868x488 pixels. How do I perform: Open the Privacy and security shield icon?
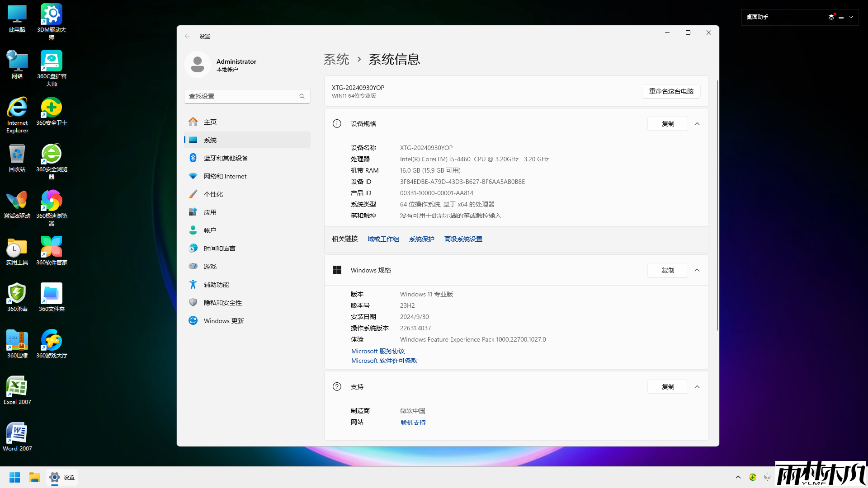pos(193,303)
